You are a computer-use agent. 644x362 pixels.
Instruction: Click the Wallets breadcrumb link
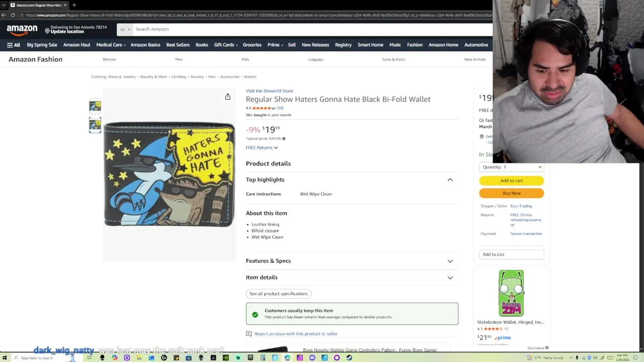tap(250, 77)
